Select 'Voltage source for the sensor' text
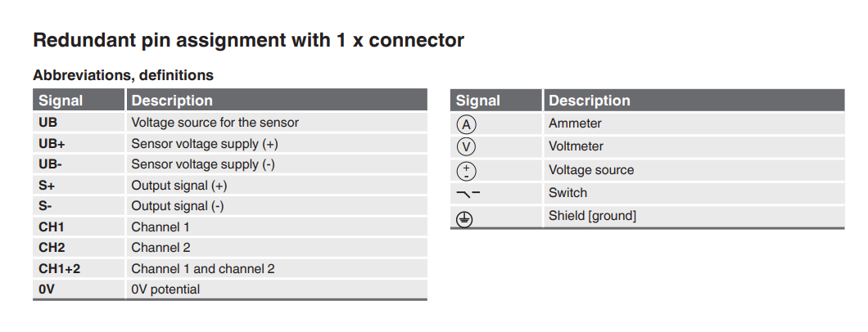 (x=215, y=123)
